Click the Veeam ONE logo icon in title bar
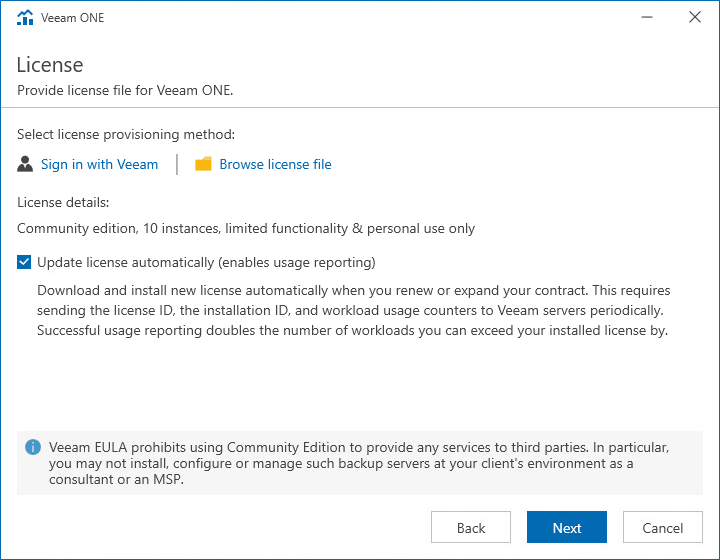This screenshot has width=720, height=560. (25, 17)
